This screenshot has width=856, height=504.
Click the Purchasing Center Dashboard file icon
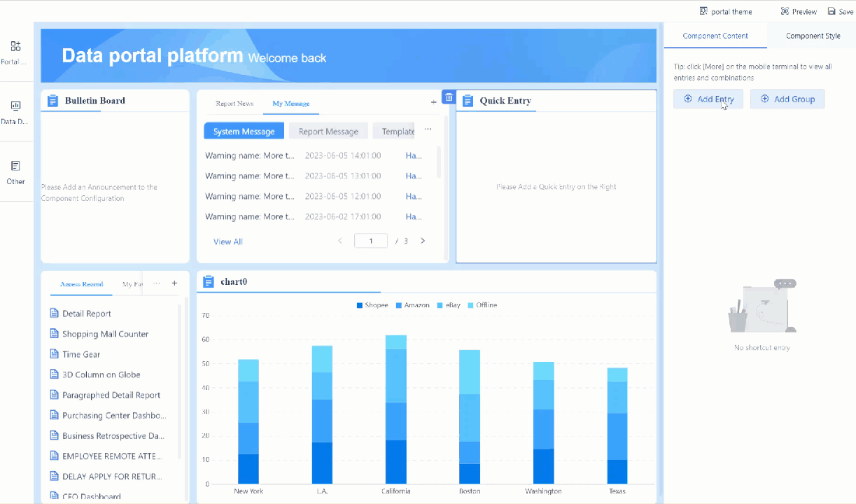(54, 414)
